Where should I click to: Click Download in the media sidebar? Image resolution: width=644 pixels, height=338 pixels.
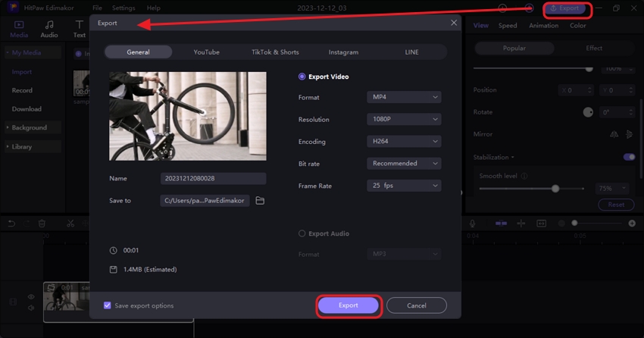(x=27, y=109)
